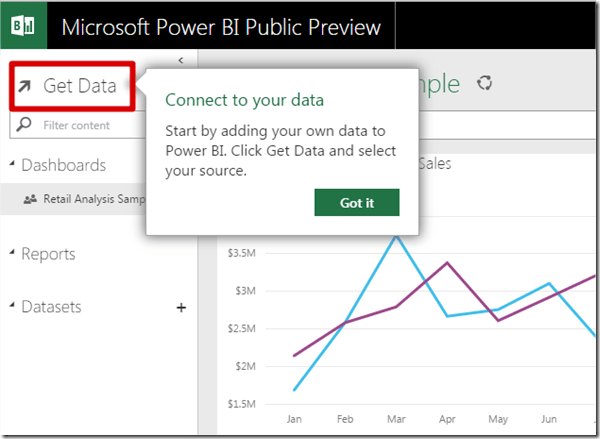Select the Dashboards heading in navigation
The image size is (600, 439).
click(63, 165)
